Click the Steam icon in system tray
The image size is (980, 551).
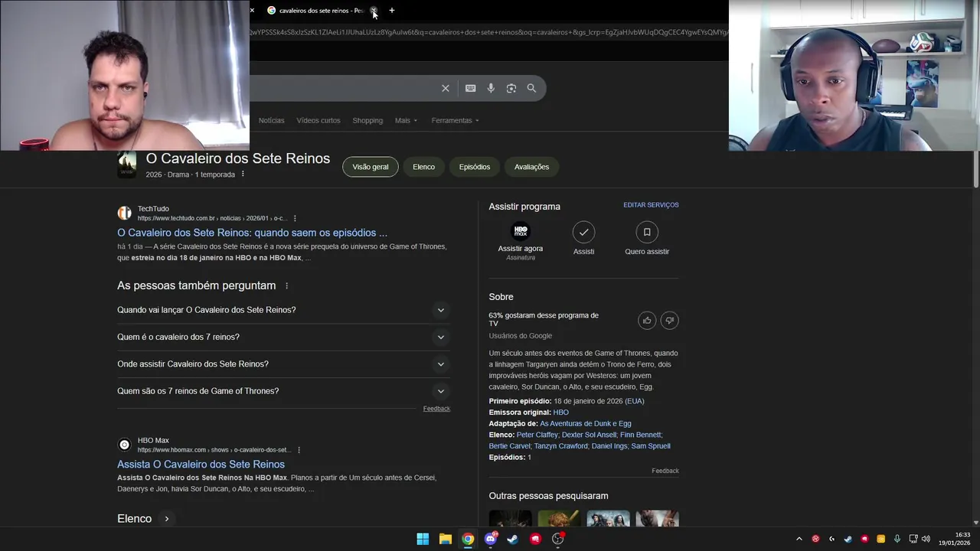point(848,539)
